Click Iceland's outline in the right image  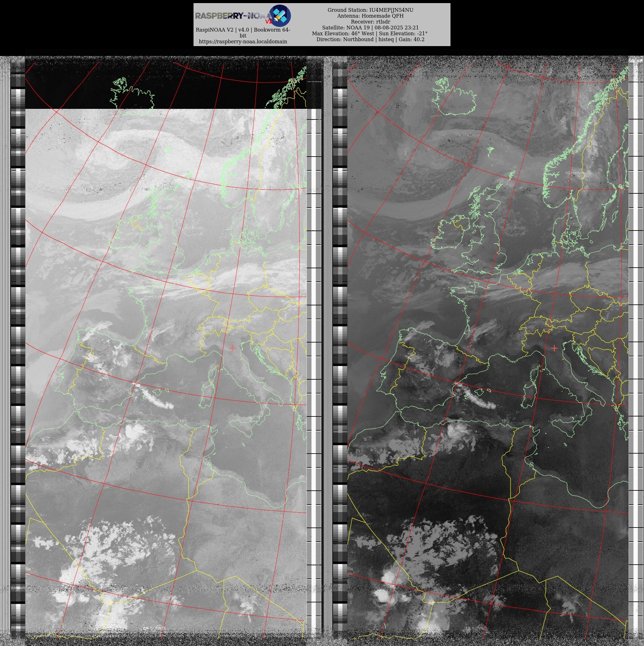click(454, 97)
